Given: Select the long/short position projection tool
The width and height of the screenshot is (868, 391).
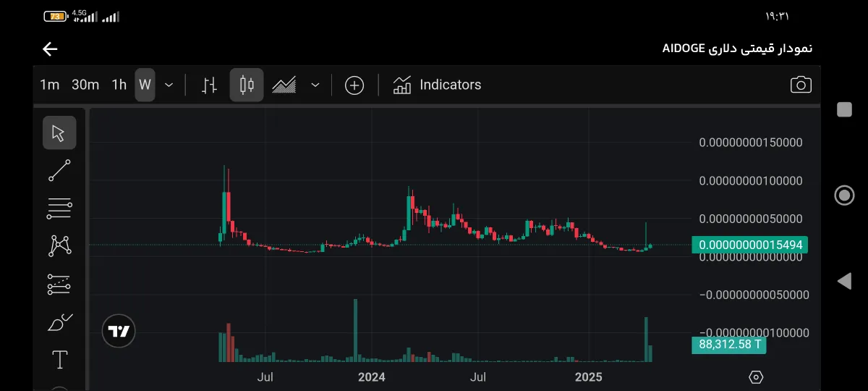Looking at the screenshot, I should 59,285.
